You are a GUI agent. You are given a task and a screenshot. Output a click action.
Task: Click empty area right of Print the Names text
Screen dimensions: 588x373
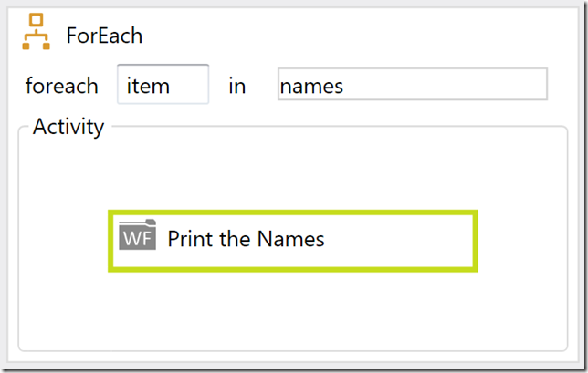coord(402,241)
